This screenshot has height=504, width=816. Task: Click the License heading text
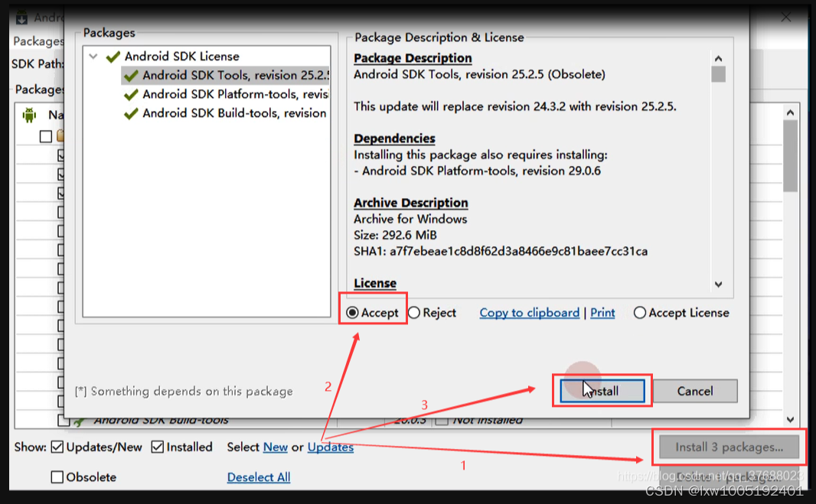(374, 283)
